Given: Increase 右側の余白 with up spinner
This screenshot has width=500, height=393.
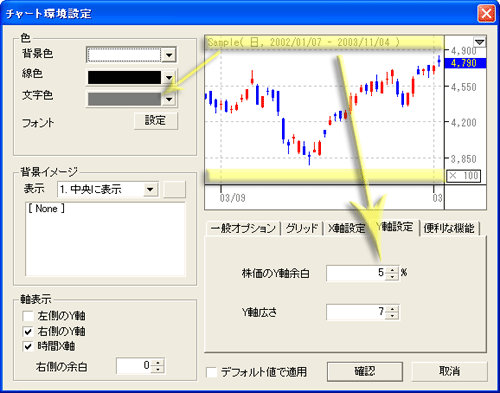Looking at the screenshot, I should [158, 362].
